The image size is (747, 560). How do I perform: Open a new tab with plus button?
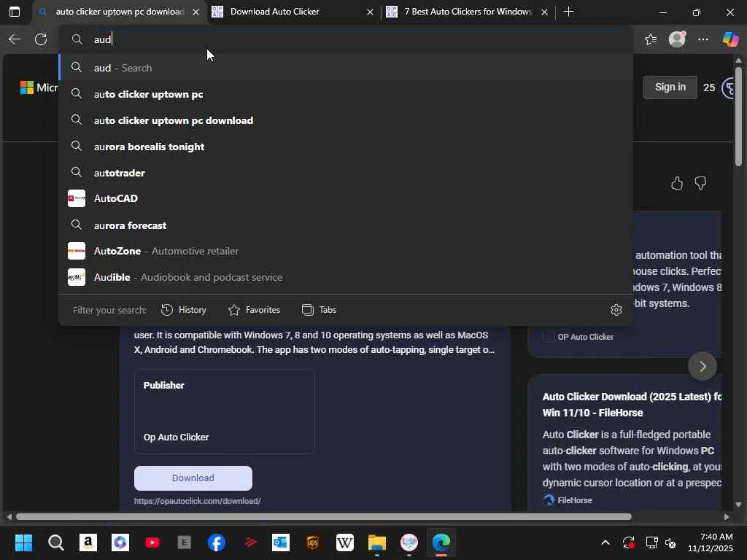coord(568,12)
